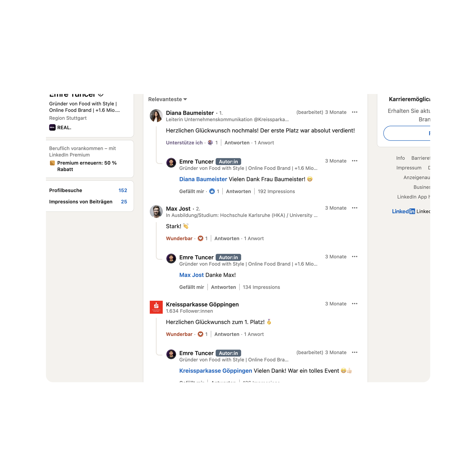Click Diana Baumeister's profile picture
The image size is (476, 476).
156,116
